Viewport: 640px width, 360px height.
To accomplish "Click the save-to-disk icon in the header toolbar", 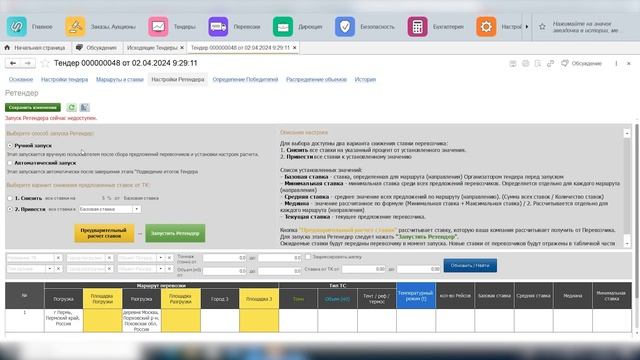I will 513,63.
